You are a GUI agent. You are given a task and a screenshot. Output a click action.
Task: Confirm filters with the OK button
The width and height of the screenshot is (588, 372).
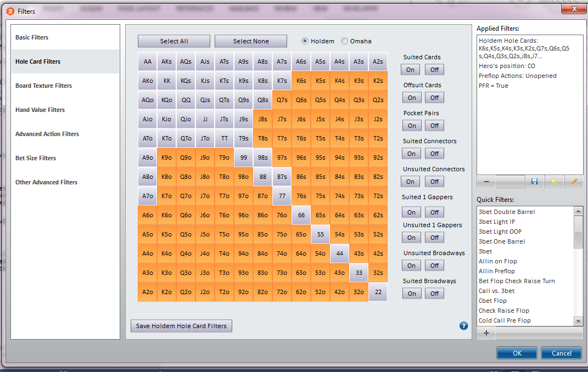click(x=517, y=353)
